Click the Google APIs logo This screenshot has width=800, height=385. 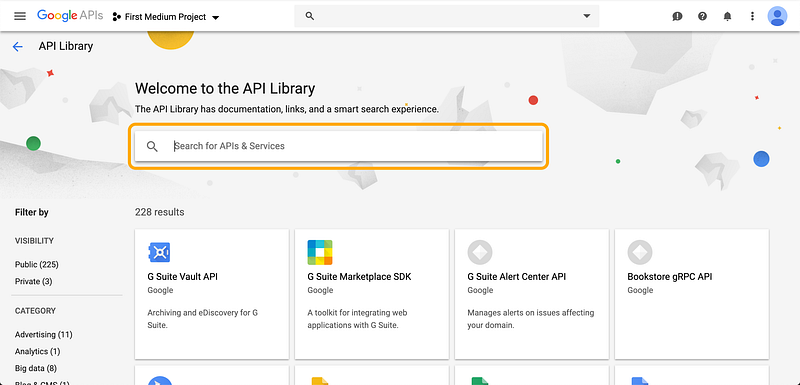click(x=70, y=16)
